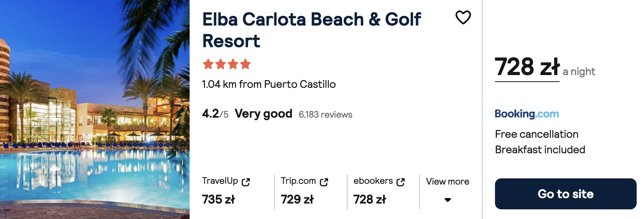
Task: Click Trip.com provider name
Action: click(298, 181)
